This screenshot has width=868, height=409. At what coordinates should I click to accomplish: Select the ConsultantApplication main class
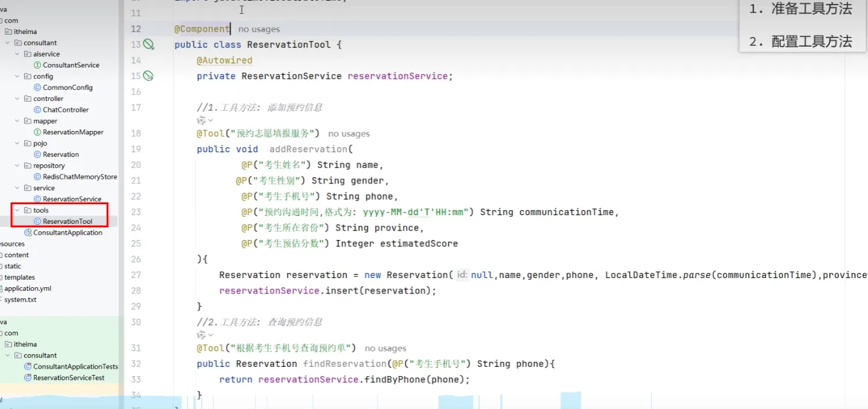68,232
